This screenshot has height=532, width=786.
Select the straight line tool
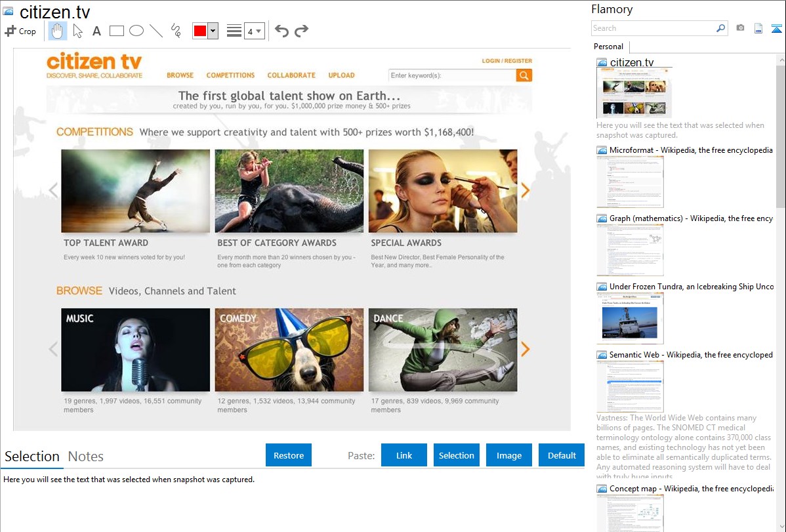[155, 31]
